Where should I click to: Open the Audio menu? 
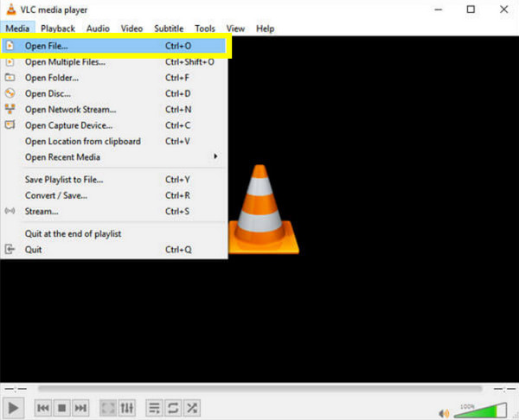(x=98, y=29)
